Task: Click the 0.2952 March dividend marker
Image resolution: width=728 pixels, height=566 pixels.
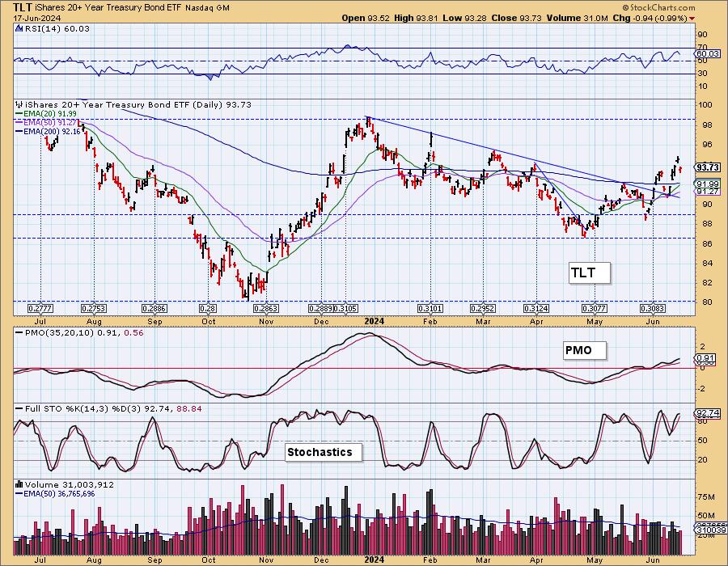Action: click(x=483, y=309)
